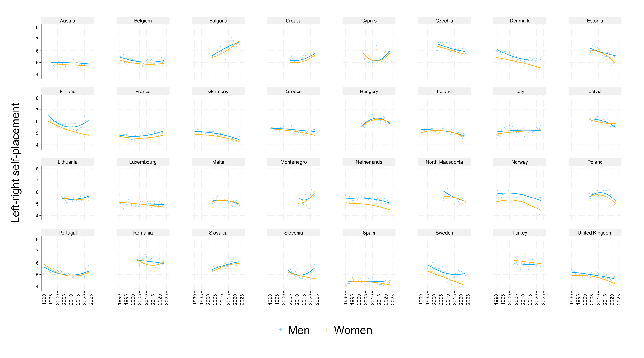This screenshot has width=644, height=358.
Task: Select the Portugal panel header
Action: pos(68,233)
